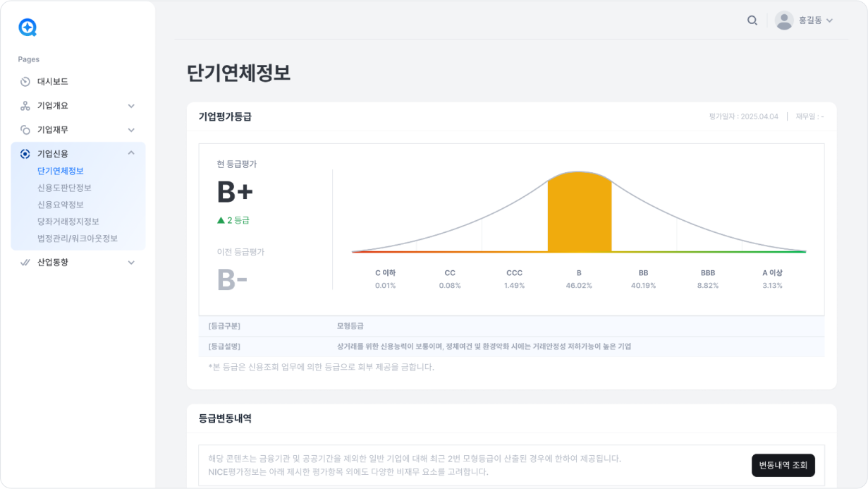Select the 신용도판단정보 menu item
Image resolution: width=868 pixels, height=489 pixels.
click(65, 188)
